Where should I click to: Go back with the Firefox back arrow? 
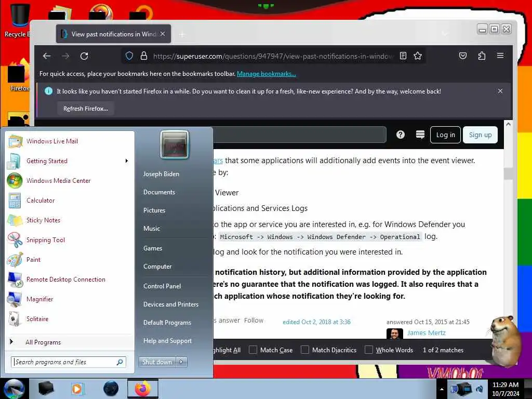[x=47, y=56]
